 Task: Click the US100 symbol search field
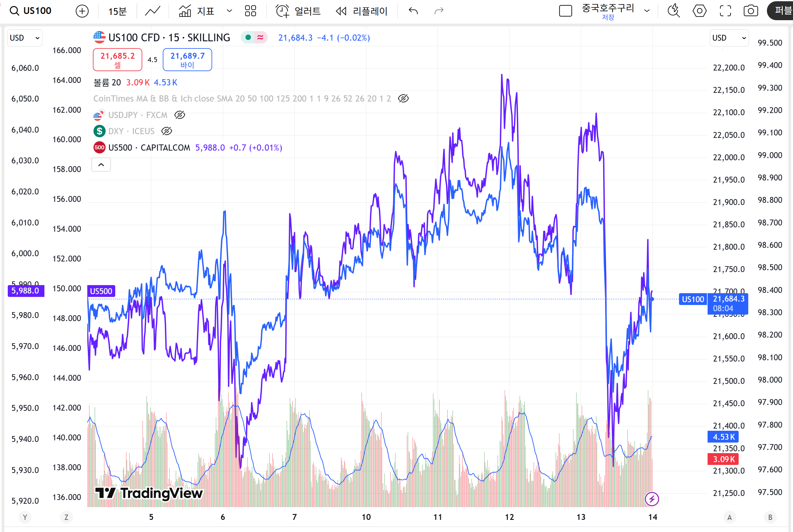pos(37,11)
